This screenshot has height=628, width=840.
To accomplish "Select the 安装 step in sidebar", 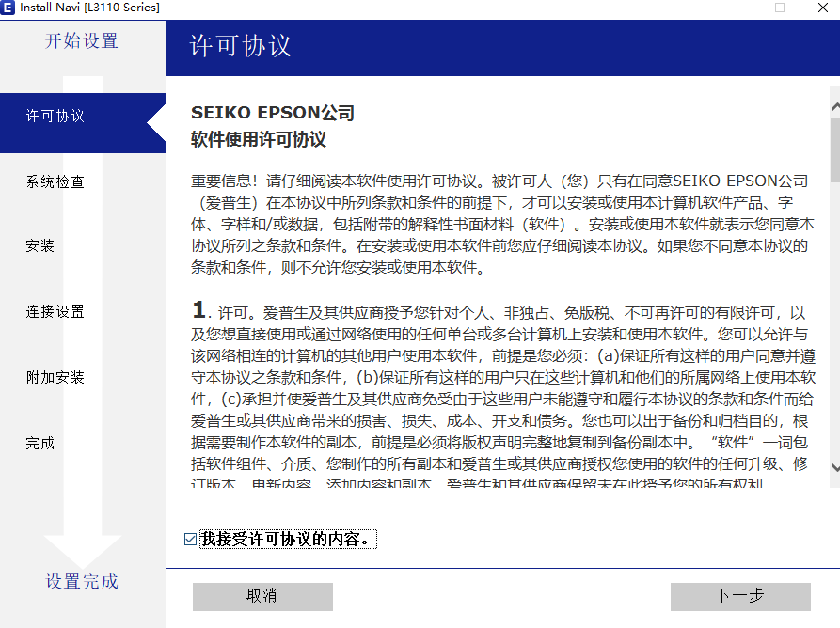I will [x=40, y=245].
